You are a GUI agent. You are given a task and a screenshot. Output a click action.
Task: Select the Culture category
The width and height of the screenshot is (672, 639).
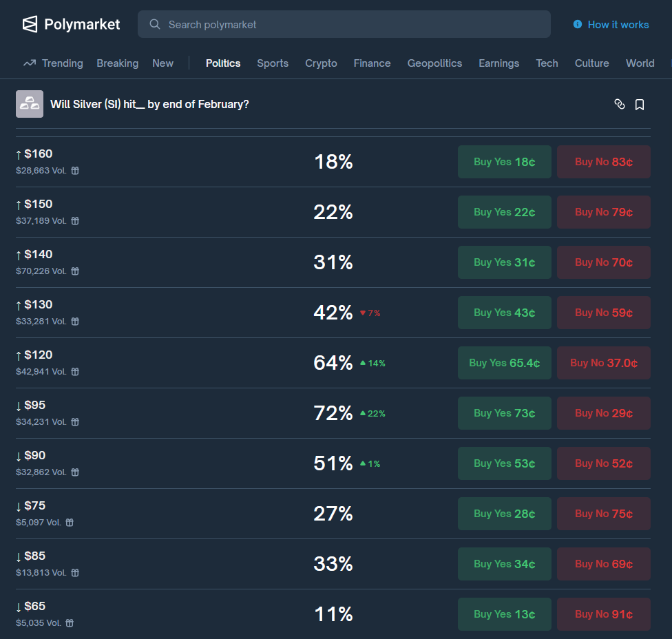[x=592, y=63]
